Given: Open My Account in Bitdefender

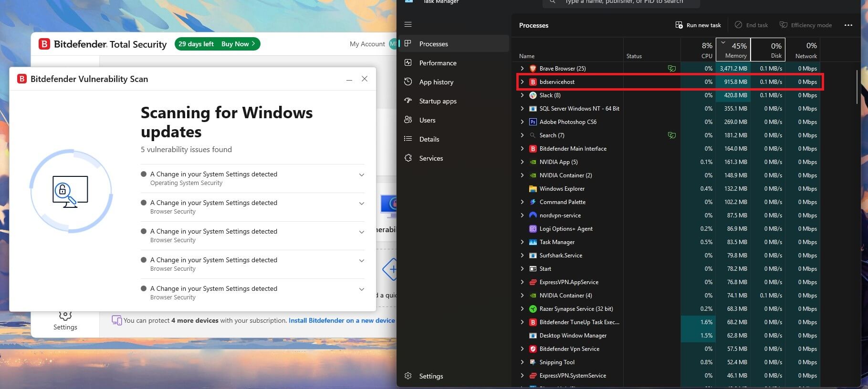Looking at the screenshot, I should [367, 44].
